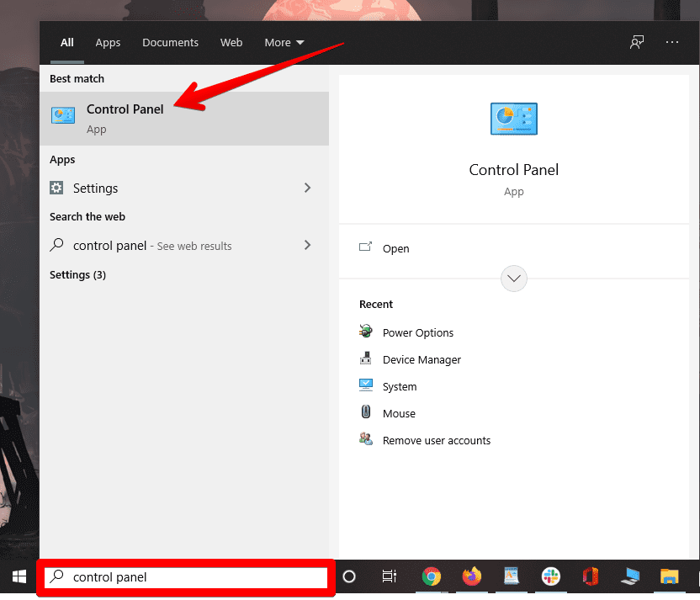
Task: Open Control Panel best match result
Action: point(184,119)
